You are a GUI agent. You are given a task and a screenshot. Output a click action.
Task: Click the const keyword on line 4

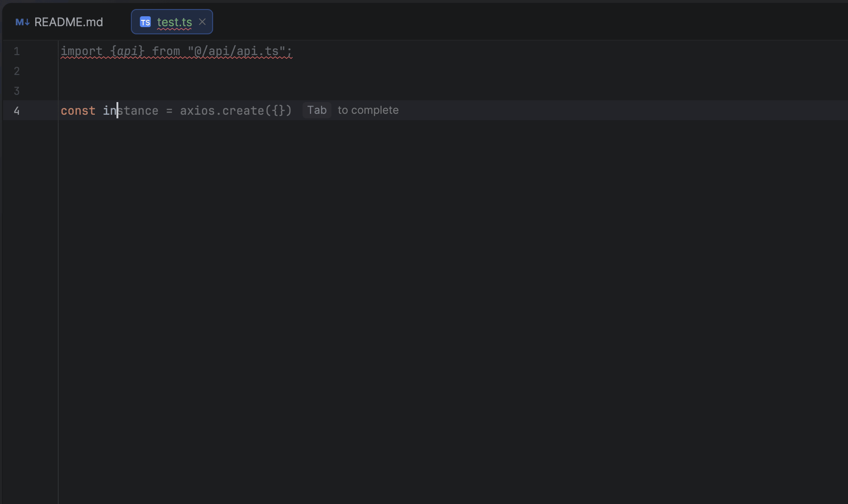(x=78, y=110)
